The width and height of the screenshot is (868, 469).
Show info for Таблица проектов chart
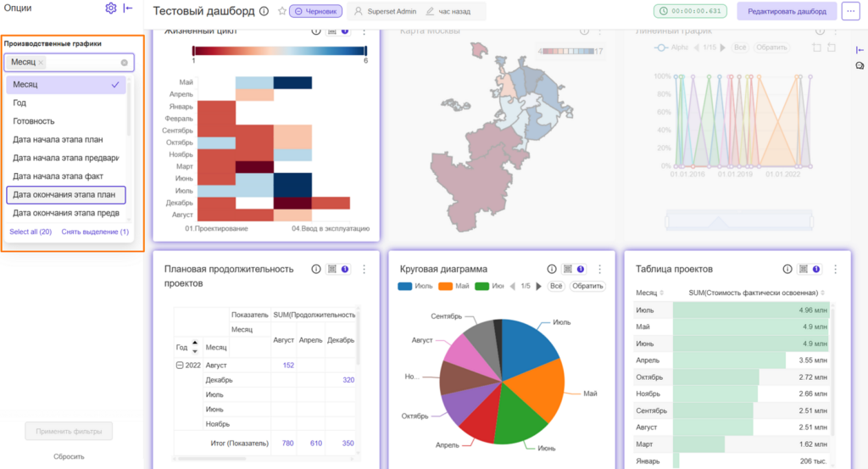[787, 269]
